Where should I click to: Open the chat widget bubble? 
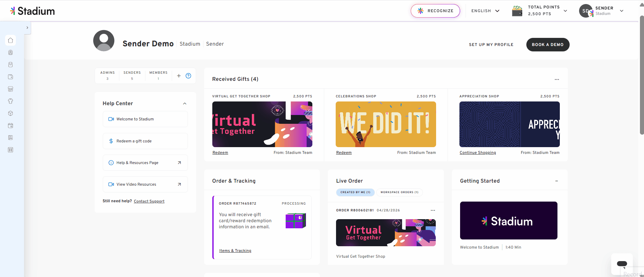click(622, 264)
